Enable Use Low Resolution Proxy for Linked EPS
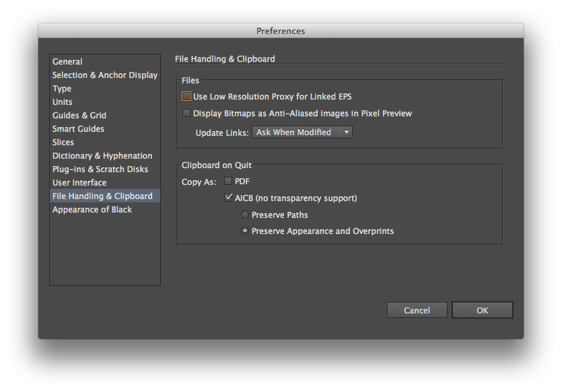The height and width of the screenshot is (392, 562). (x=186, y=96)
